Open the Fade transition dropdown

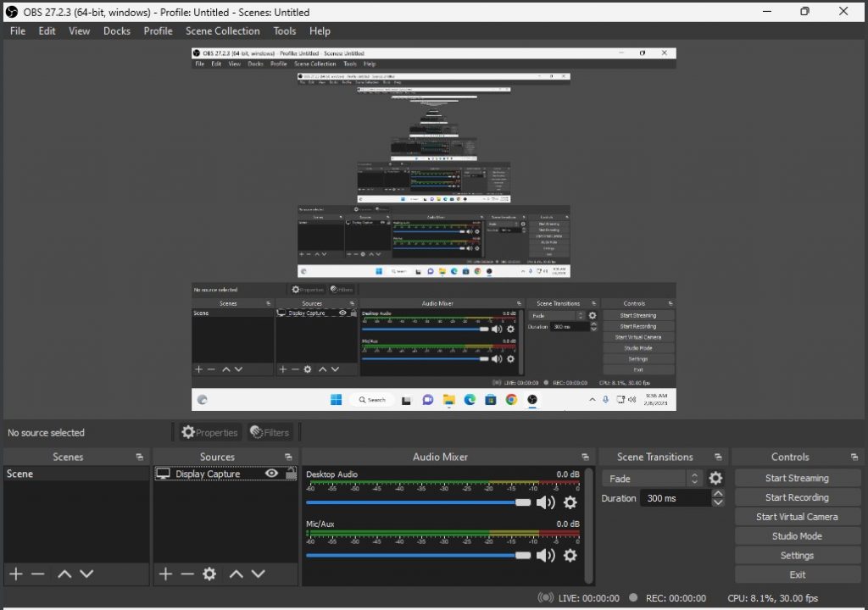click(652, 479)
